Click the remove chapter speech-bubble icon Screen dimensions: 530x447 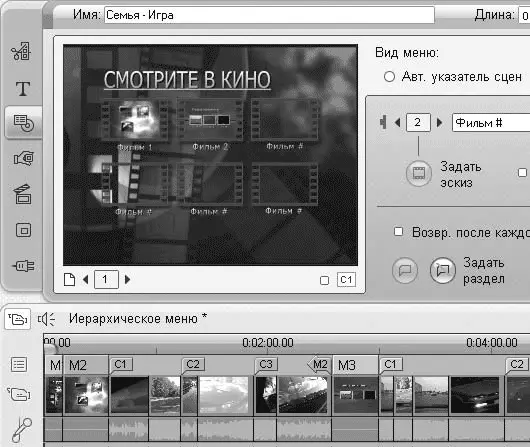coord(405,270)
